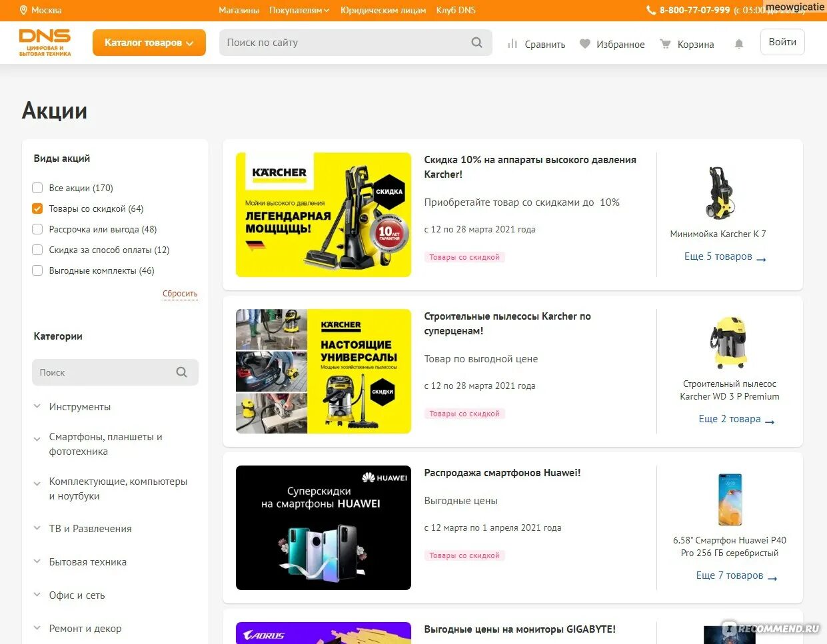The image size is (827, 644).
Task: Expand Смартфоны, планшеты и фототехника category
Action: coord(37,438)
